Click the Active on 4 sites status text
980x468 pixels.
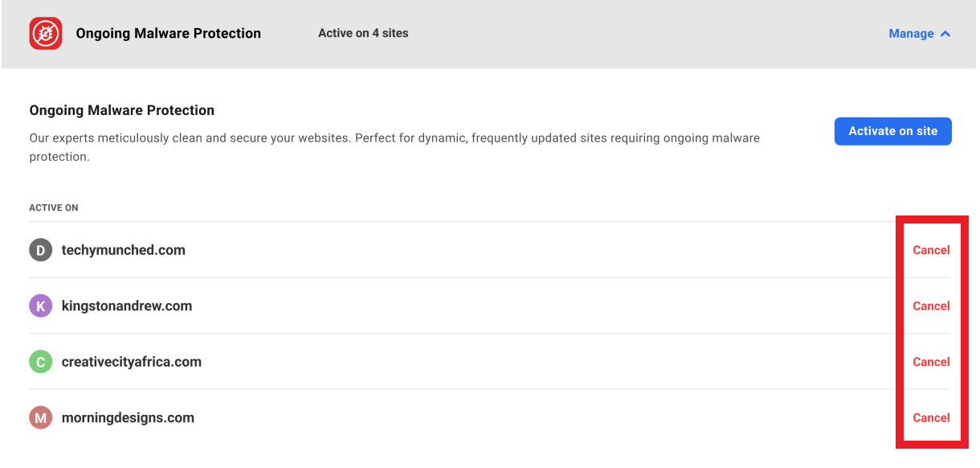pyautogui.click(x=363, y=33)
